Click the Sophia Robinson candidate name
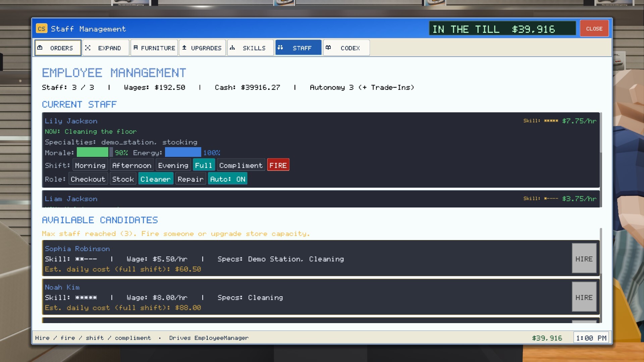The width and height of the screenshot is (644, 362). 77,249
